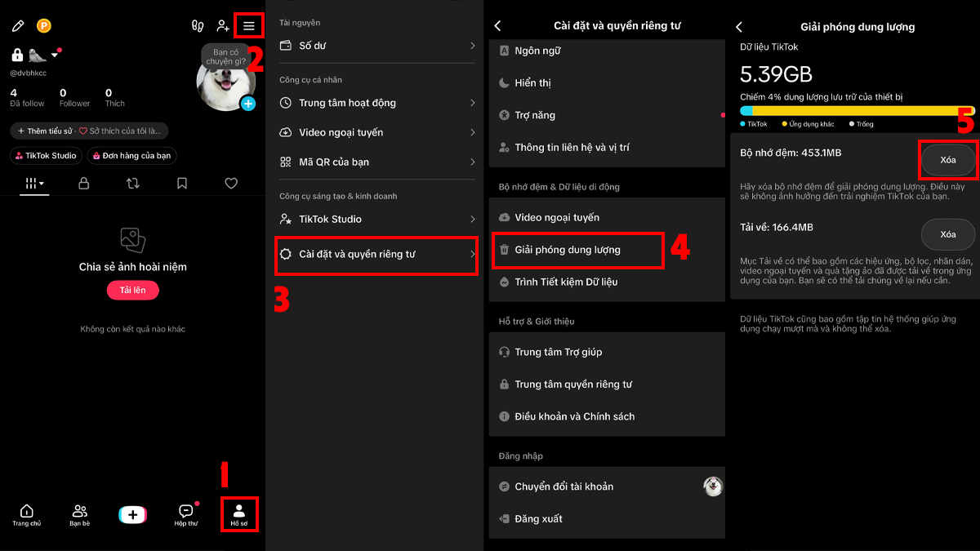Open Trung tâm Trợ giúp
The image size is (980, 551).
pyautogui.click(x=607, y=352)
